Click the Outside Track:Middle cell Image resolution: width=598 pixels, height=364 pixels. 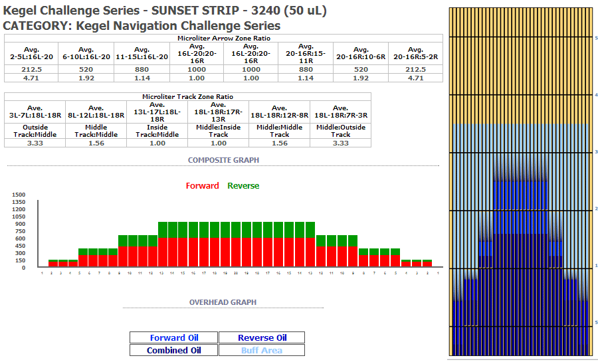point(35,131)
